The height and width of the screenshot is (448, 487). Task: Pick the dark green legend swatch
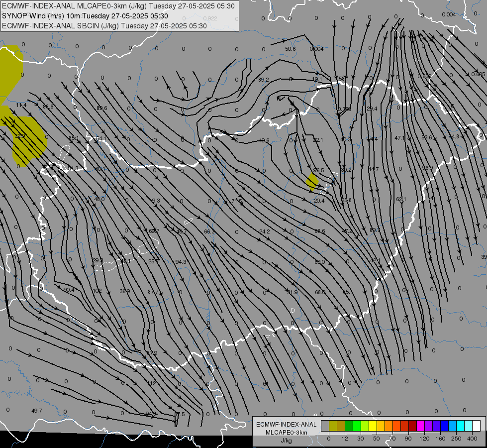[x=349, y=426]
